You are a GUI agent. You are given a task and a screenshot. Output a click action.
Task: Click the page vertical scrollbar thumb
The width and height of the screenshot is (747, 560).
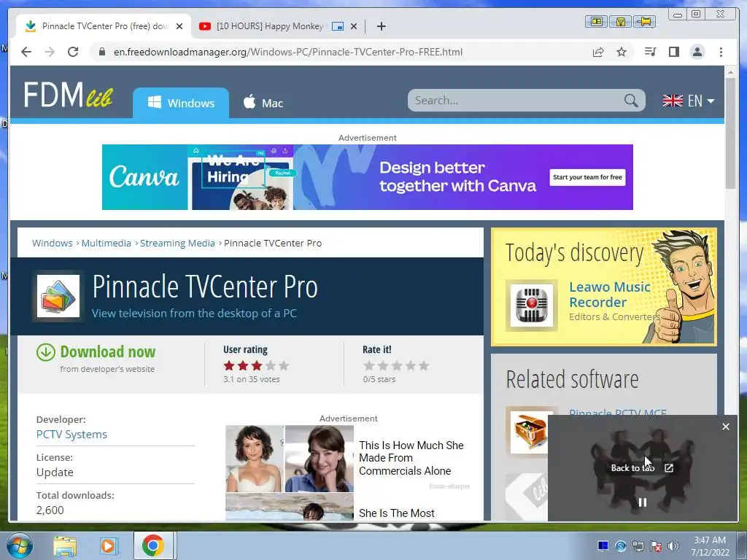730,133
